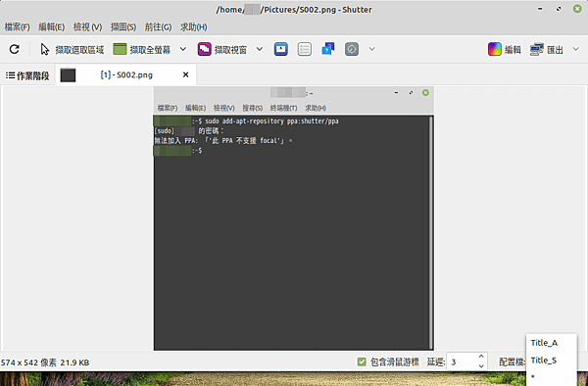Maximize the Shutter window
The height and width of the screenshot is (386, 588).
(559, 9)
